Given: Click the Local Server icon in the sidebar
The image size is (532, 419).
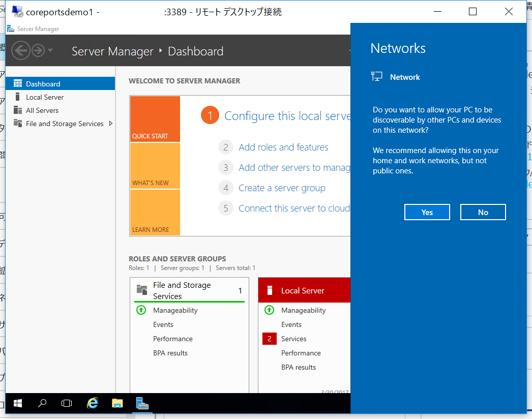Looking at the screenshot, I should (x=18, y=97).
